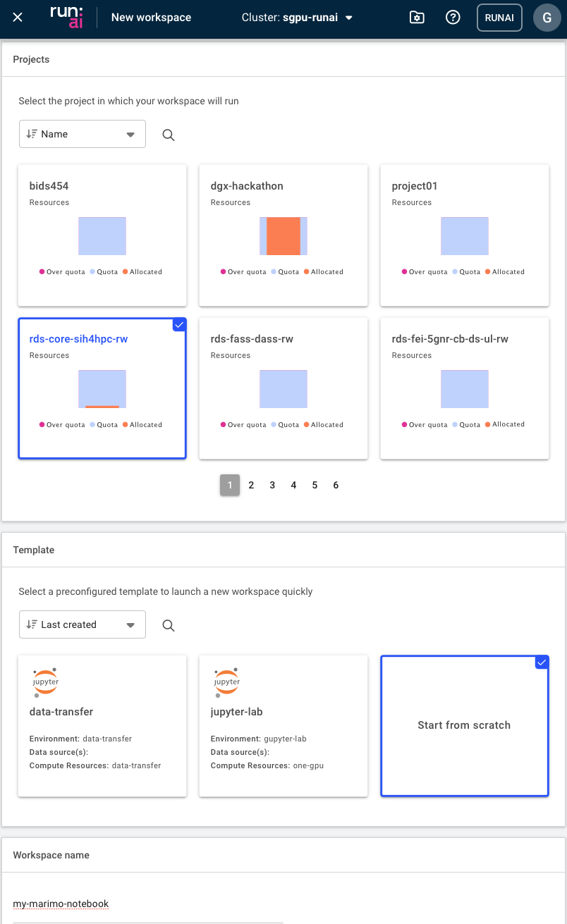
Task: Select the Start from scratch card
Action: click(464, 725)
